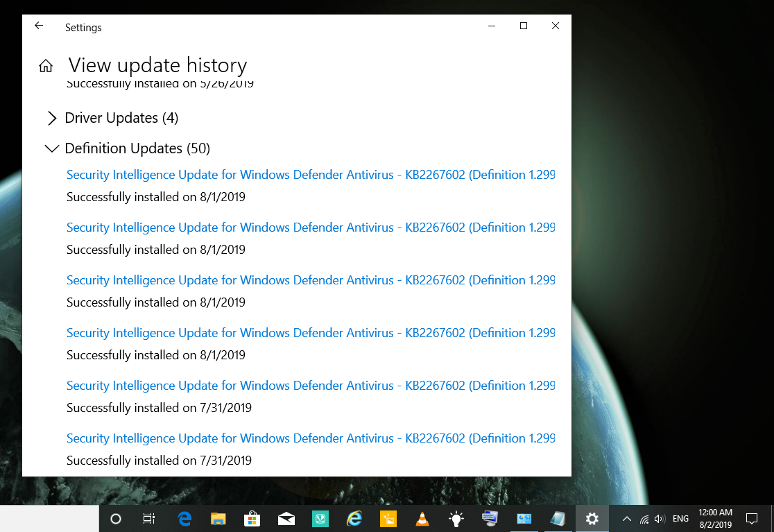Open the volume speaker control

click(660, 519)
